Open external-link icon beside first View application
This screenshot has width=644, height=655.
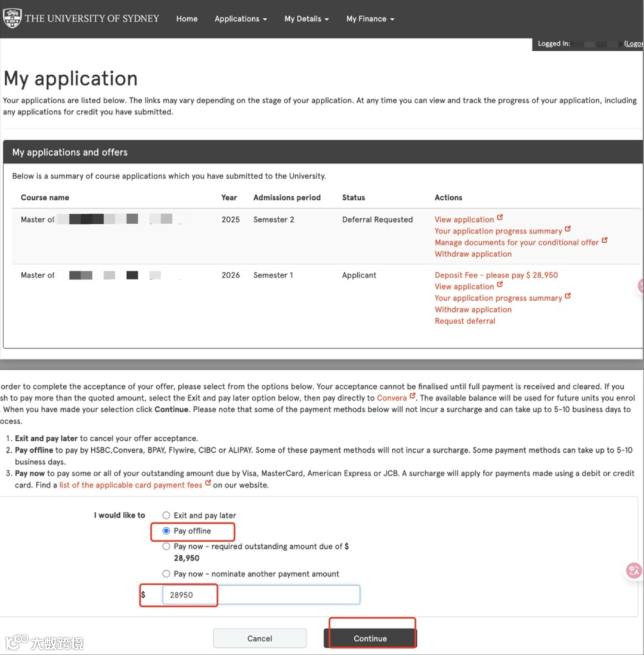pos(500,218)
